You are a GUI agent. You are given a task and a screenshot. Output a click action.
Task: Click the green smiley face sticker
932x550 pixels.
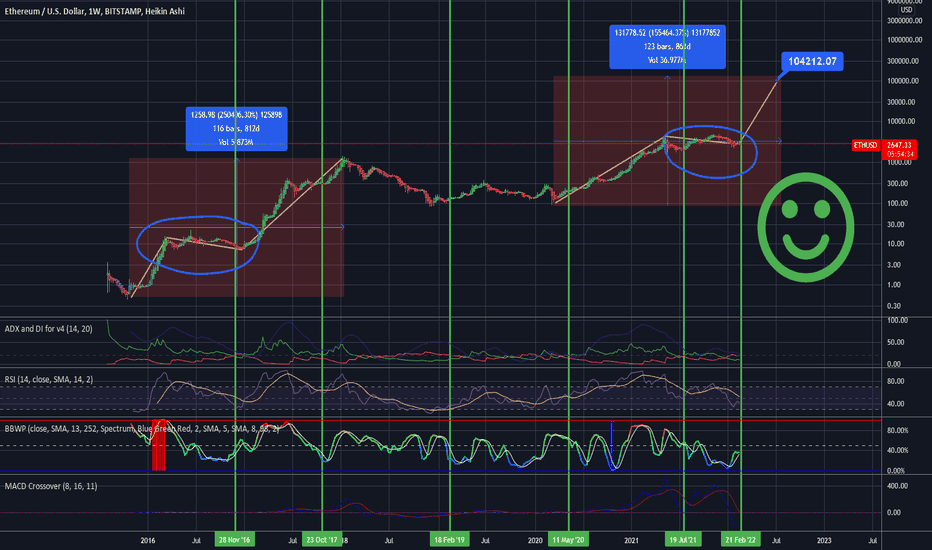pyautogui.click(x=805, y=227)
